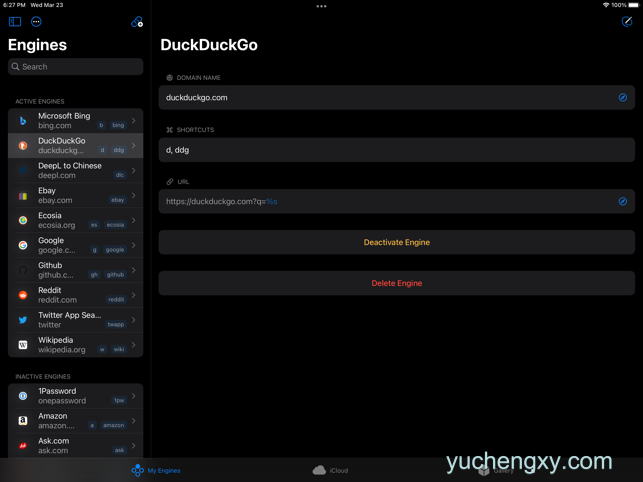This screenshot has height=482, width=643.
Task: Click the multitasking three-dots at top
Action: coord(322,6)
